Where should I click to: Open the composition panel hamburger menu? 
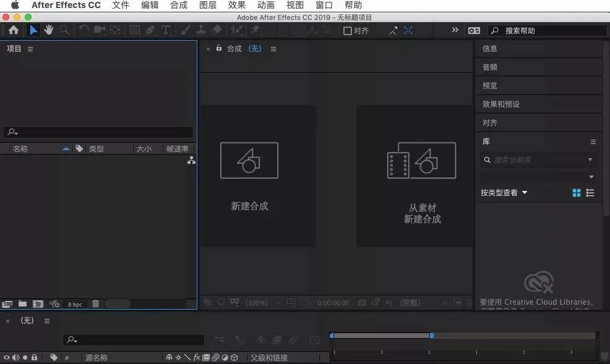273,49
